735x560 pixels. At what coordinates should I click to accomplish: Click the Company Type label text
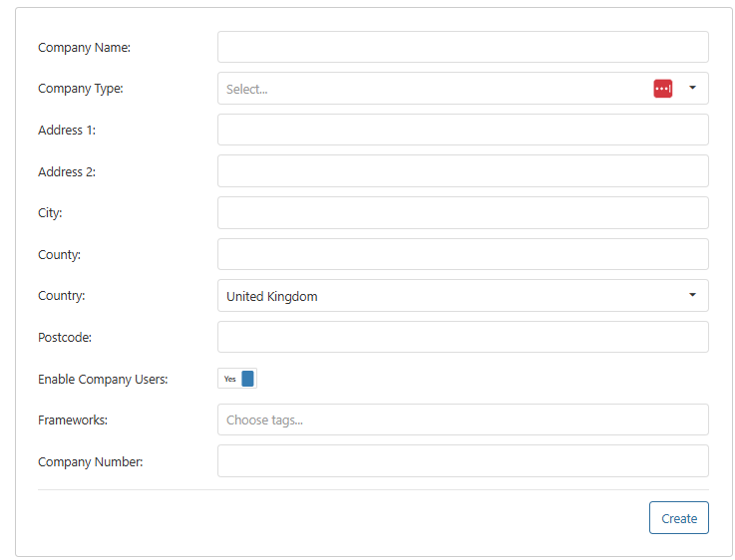point(81,89)
